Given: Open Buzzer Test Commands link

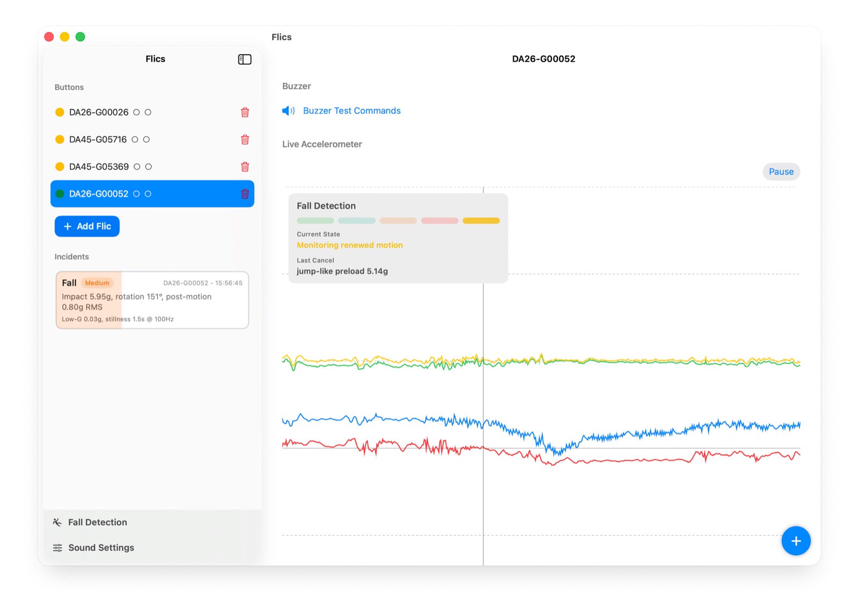Looking at the screenshot, I should [x=352, y=111].
